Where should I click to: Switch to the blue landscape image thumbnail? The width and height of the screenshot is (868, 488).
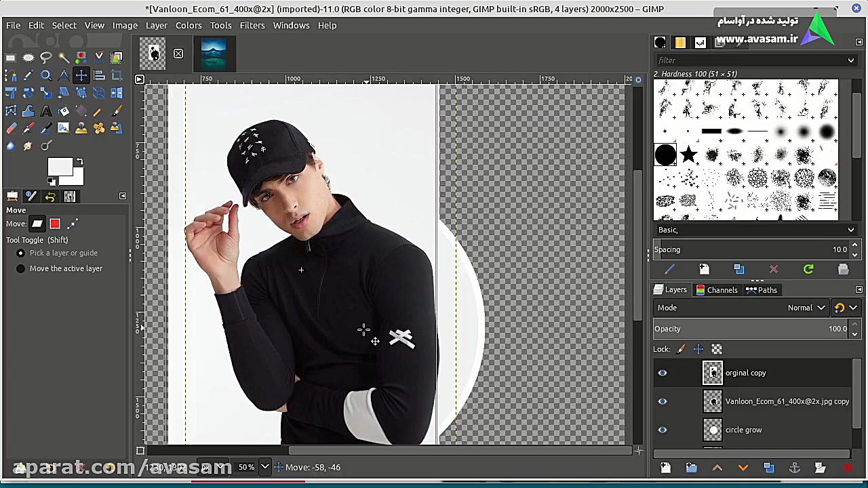point(214,54)
